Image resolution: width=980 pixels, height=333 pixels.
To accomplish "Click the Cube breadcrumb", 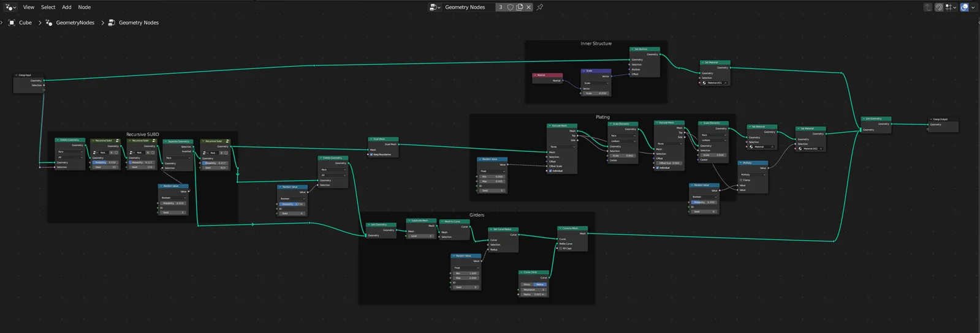I will 25,23.
